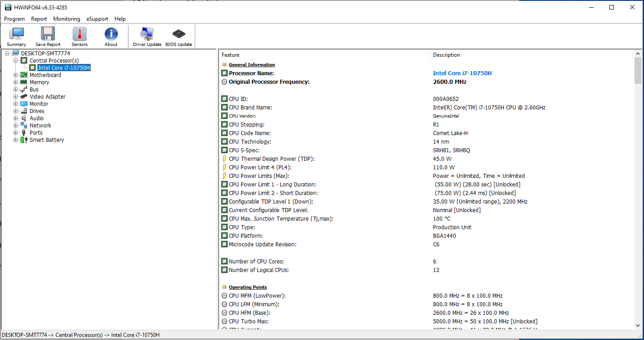The width and height of the screenshot is (644, 340).
Task: Expand the Memory tree node
Action: click(x=16, y=82)
